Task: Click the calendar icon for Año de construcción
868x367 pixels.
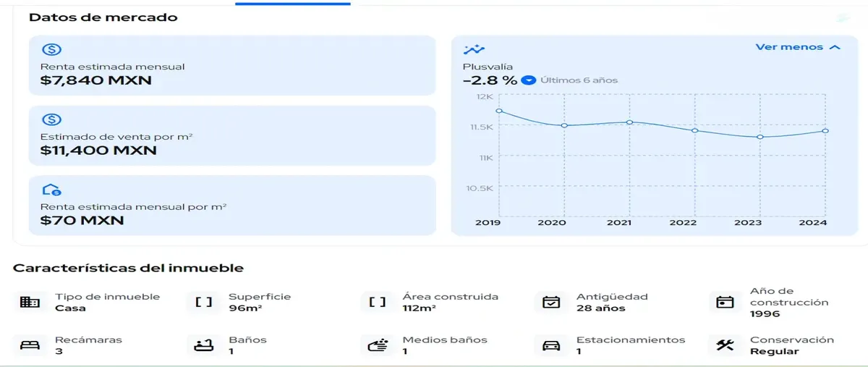Action: click(725, 302)
